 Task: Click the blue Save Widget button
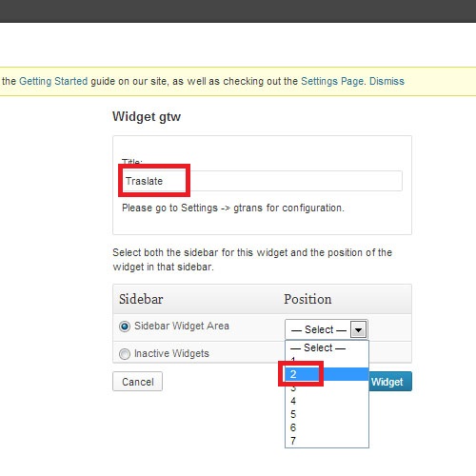(390, 382)
